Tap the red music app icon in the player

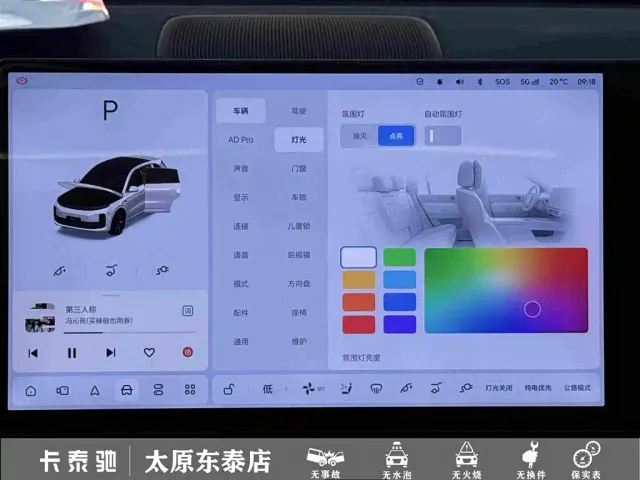[x=187, y=352]
